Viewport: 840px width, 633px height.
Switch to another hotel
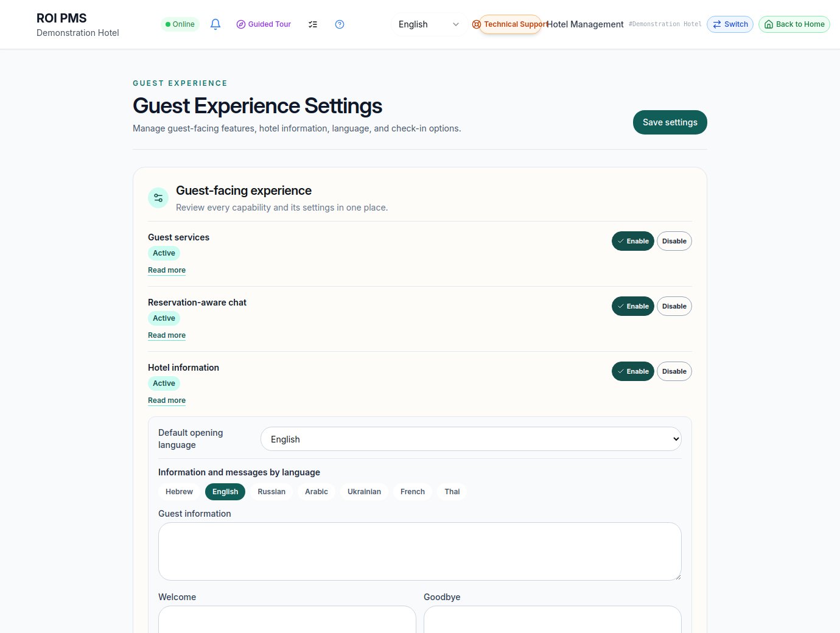730,24
